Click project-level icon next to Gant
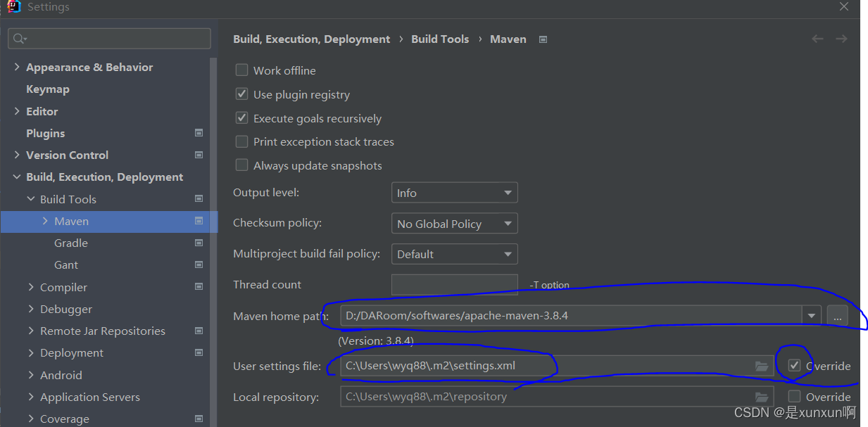 [x=199, y=265]
